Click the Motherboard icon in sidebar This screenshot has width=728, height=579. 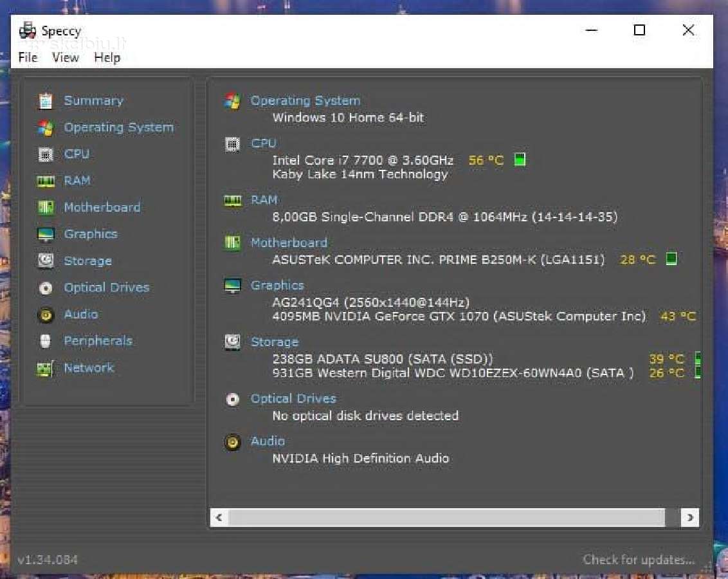[x=46, y=208]
